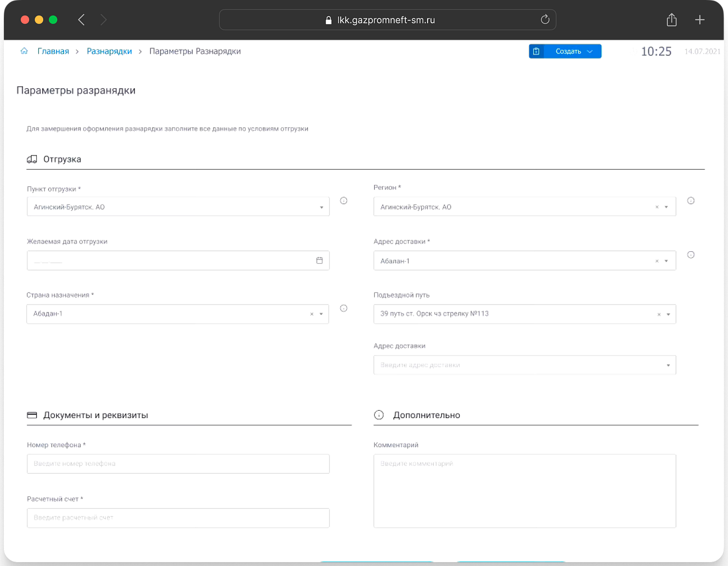This screenshot has width=728, height=566.
Task: Expand the Создать dropdown chevron
Action: (x=590, y=51)
